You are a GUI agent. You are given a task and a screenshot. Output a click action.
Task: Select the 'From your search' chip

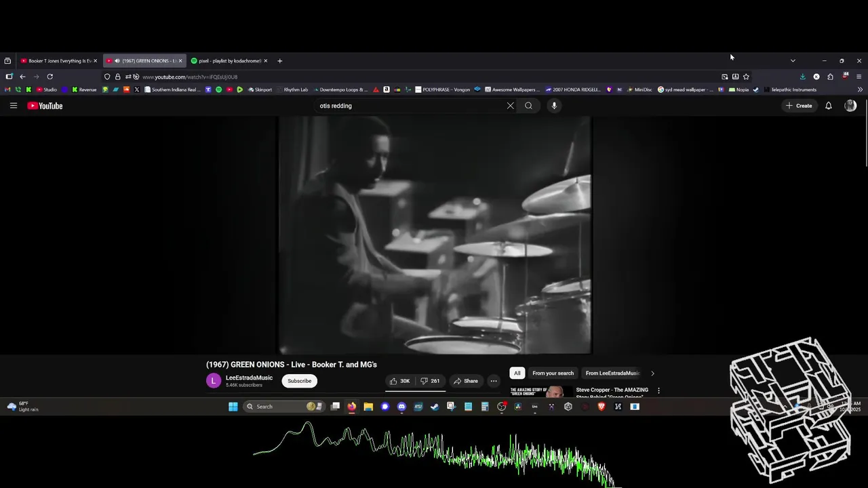553,373
